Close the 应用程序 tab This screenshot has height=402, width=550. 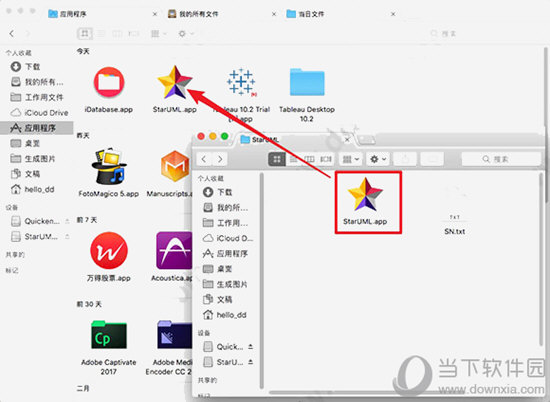(155, 14)
